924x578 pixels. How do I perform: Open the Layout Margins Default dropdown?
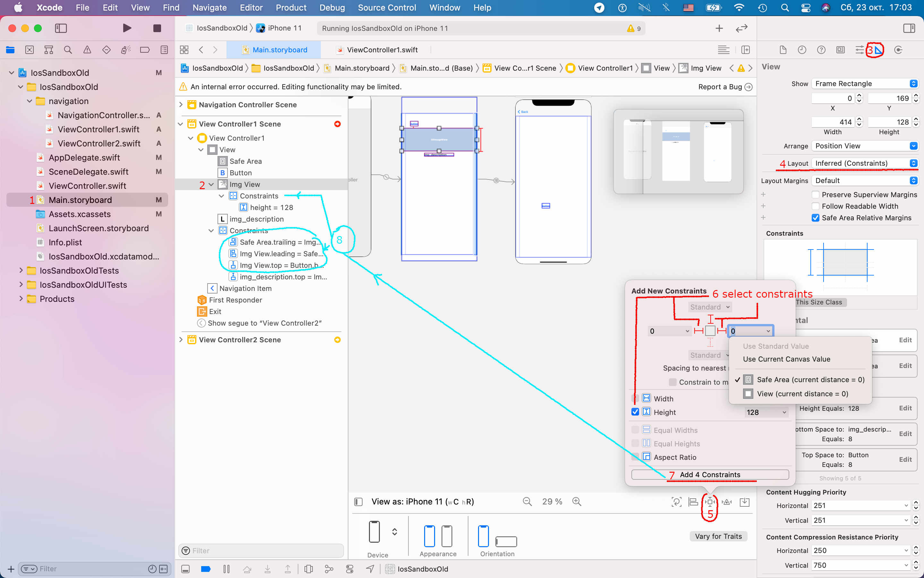point(864,180)
